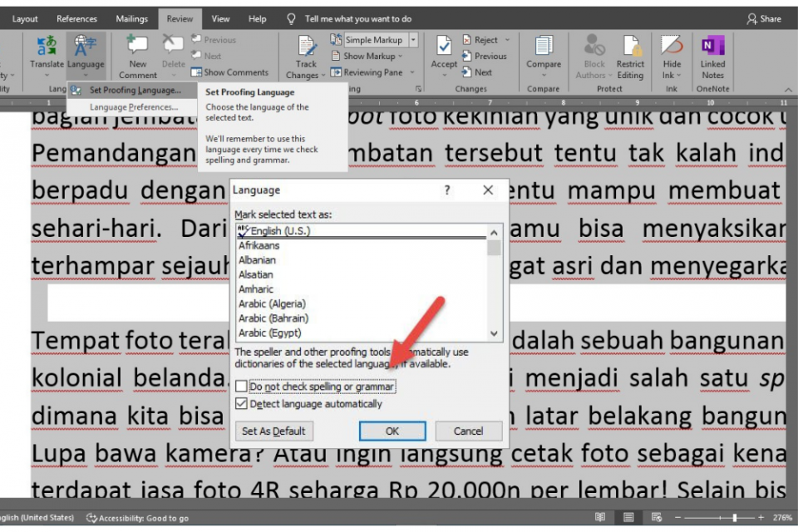Viewport: 798px width, 532px height.
Task: Click the zoom slider handle
Action: click(734, 517)
